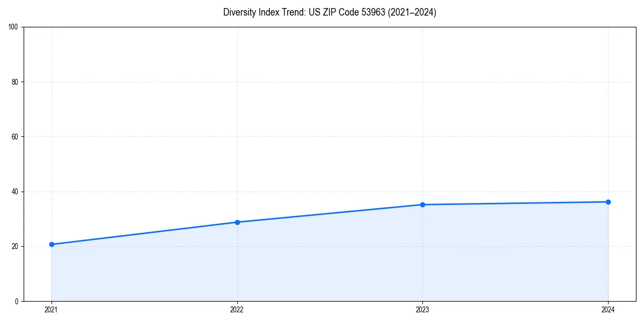Click the highest data point on the chart
Screen dimensions: 644x322
point(608,201)
